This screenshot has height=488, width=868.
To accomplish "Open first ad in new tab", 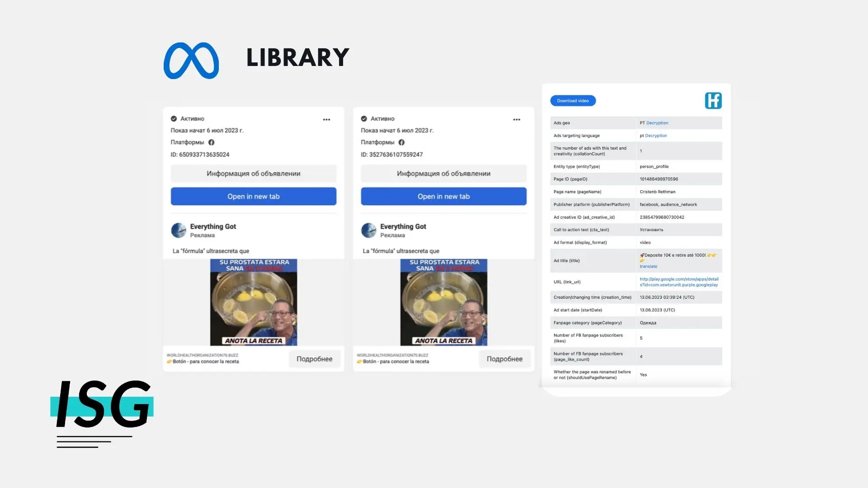I will point(252,196).
